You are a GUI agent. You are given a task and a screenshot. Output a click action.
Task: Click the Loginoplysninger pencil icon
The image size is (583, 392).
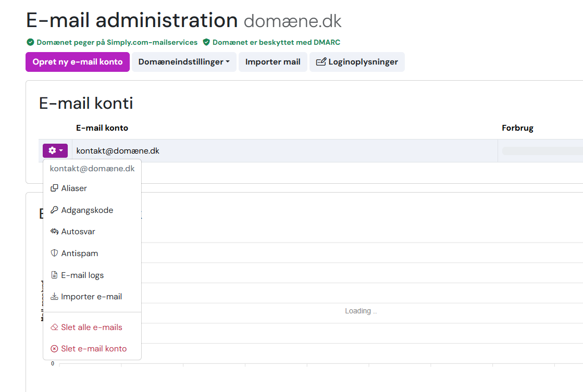coord(321,62)
